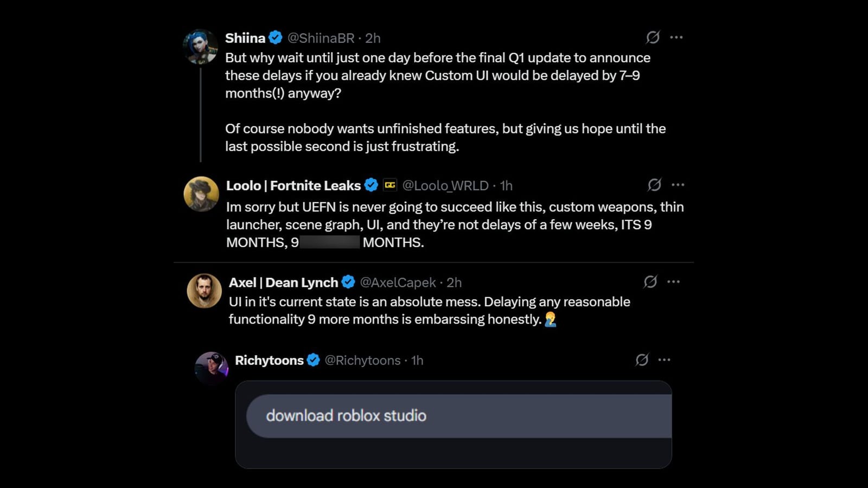Image resolution: width=868 pixels, height=488 pixels.
Task: Open the more options menu on Axel's tweet
Action: (674, 280)
